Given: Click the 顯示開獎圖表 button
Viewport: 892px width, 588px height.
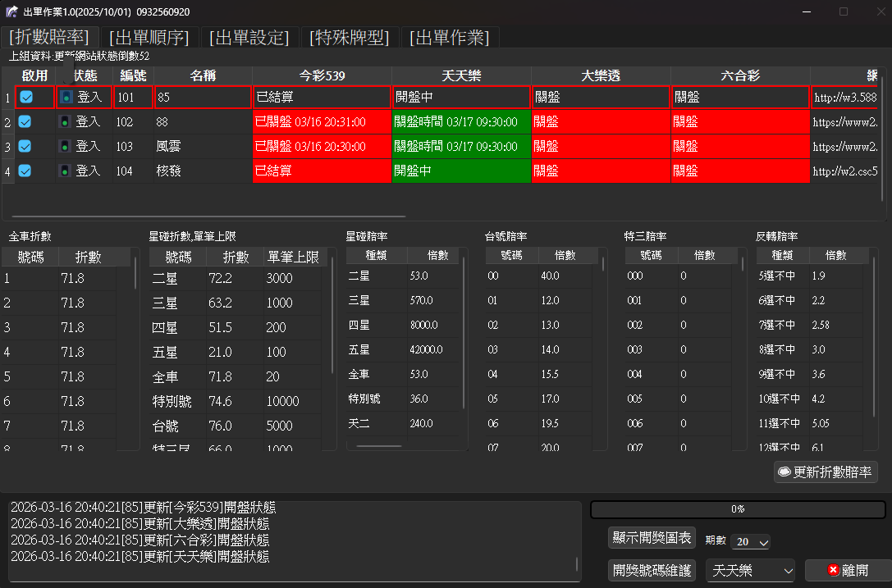Looking at the screenshot, I should pyautogui.click(x=652, y=538).
